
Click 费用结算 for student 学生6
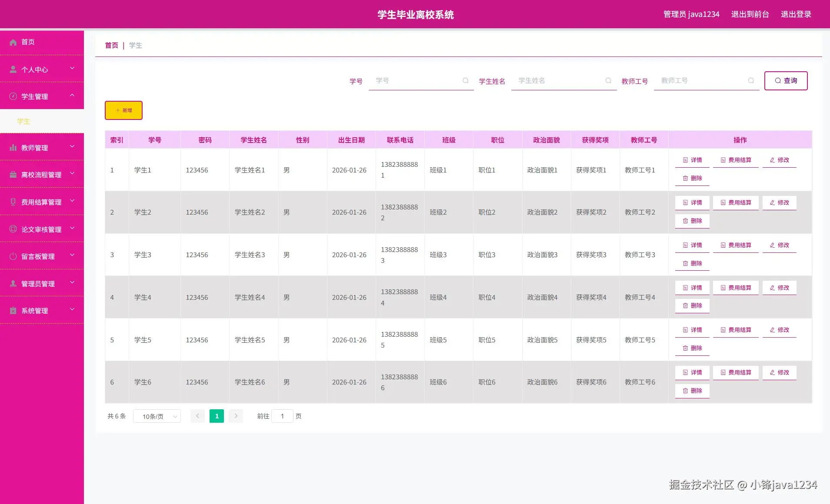(736, 372)
